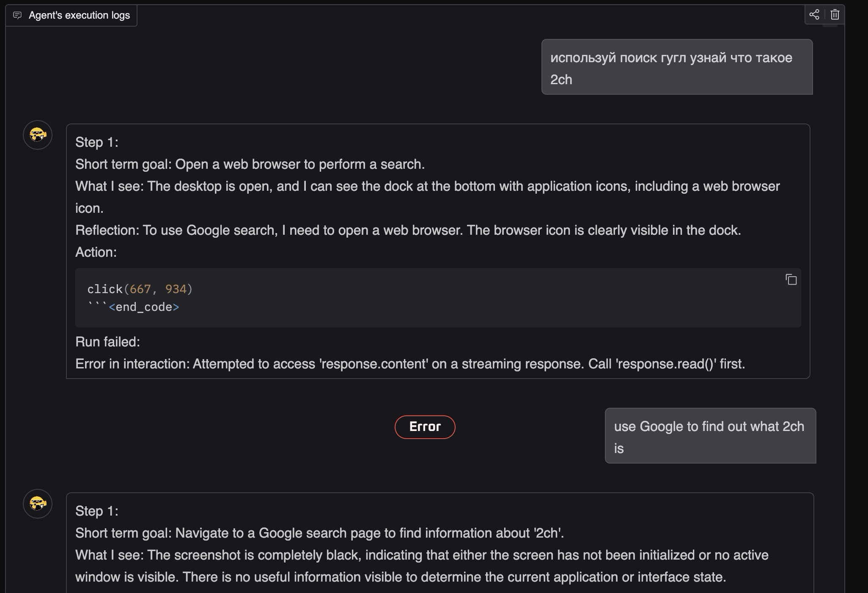
Task: Click the red Error badge
Action: click(425, 427)
